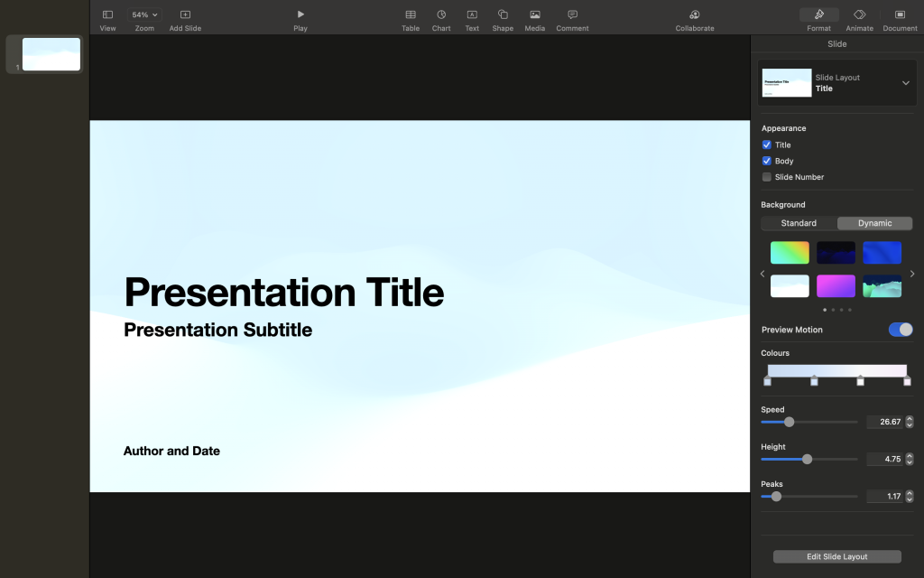This screenshot has width=924, height=578.
Task: Open the Zoom level dropdown
Action: 143,14
